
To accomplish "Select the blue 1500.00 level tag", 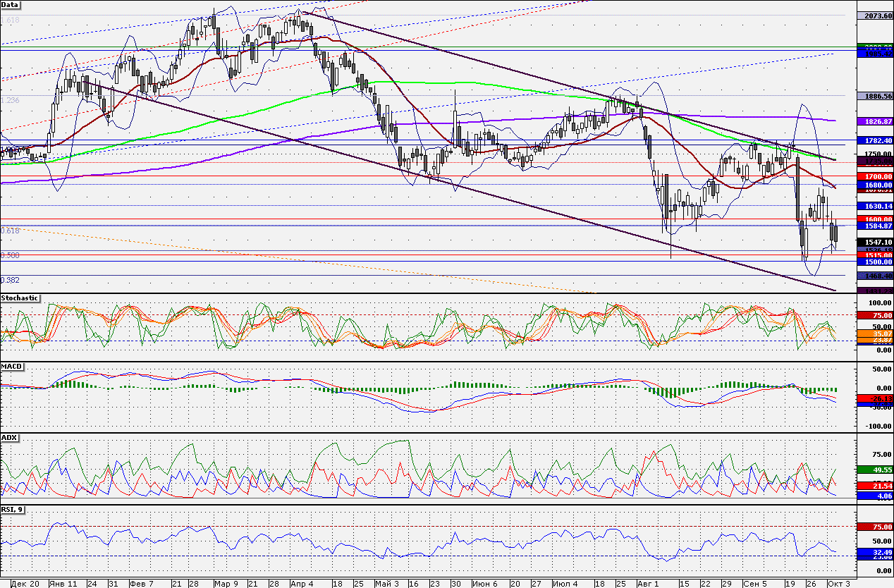I will [874, 261].
